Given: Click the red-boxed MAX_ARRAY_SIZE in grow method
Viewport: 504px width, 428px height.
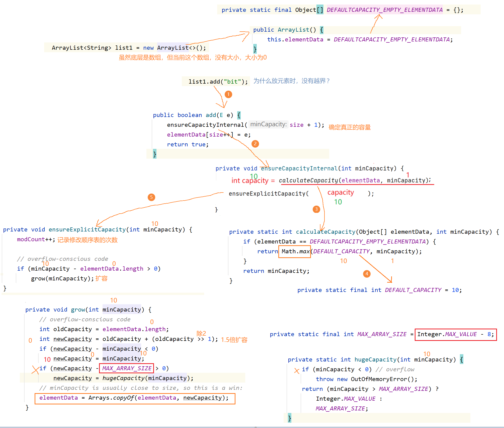Looking at the screenshot, I should 127,368.
